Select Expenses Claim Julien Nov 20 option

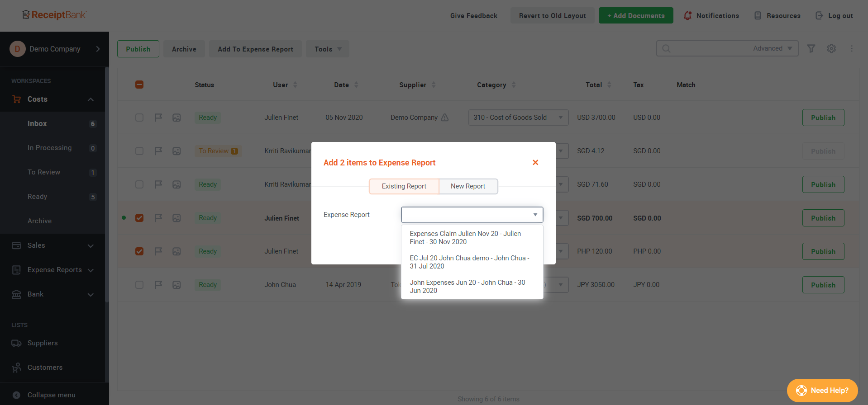point(472,238)
